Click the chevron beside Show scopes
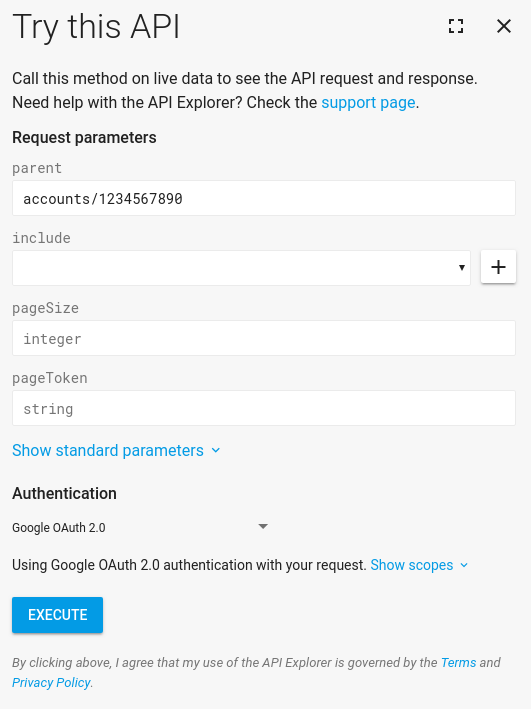This screenshot has height=709, width=531. 464,565
